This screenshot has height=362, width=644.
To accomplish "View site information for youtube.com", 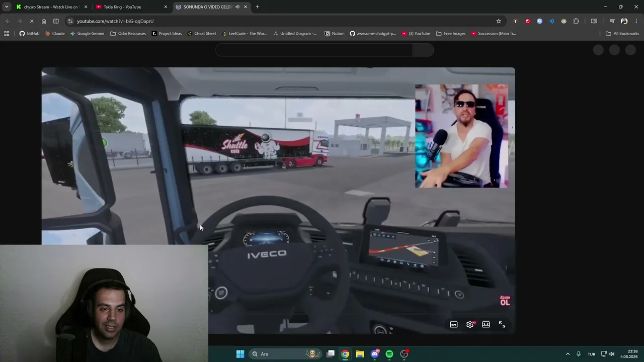I will pyautogui.click(x=70, y=21).
